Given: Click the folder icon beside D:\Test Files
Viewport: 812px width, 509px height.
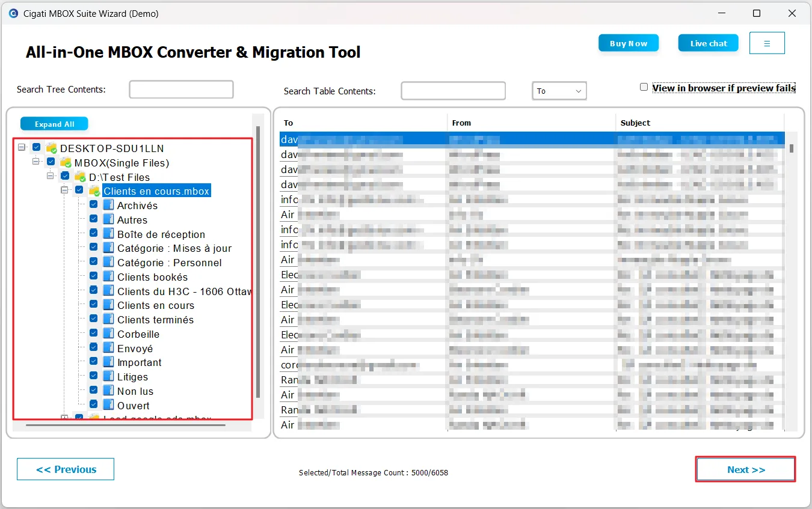Looking at the screenshot, I should tap(80, 177).
